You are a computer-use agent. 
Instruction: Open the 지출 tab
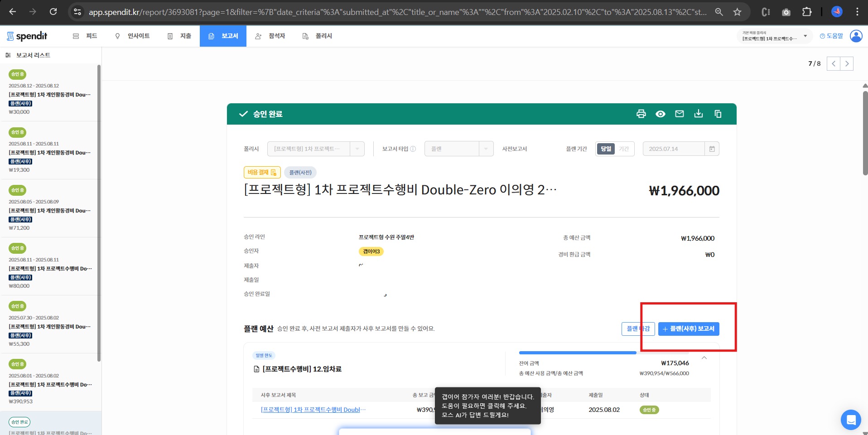[x=179, y=36]
